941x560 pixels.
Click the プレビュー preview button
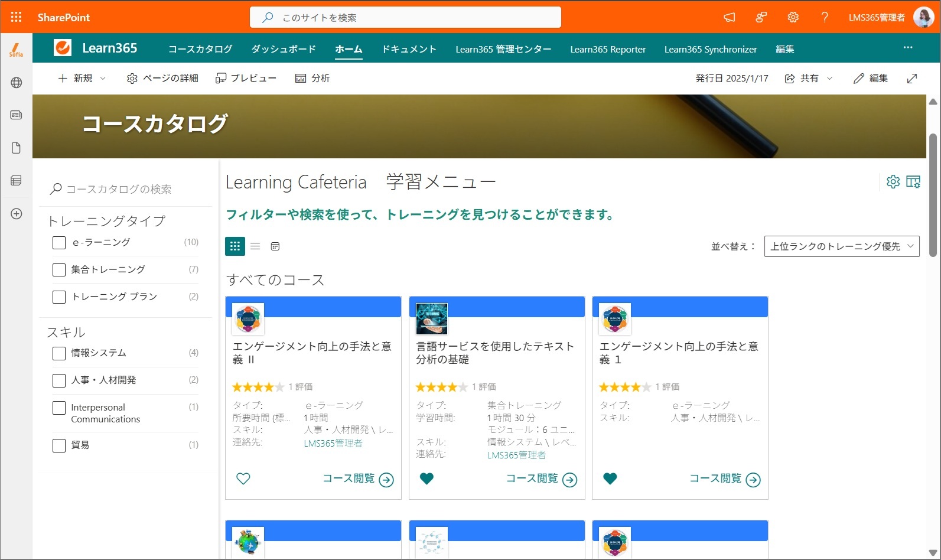pyautogui.click(x=246, y=79)
